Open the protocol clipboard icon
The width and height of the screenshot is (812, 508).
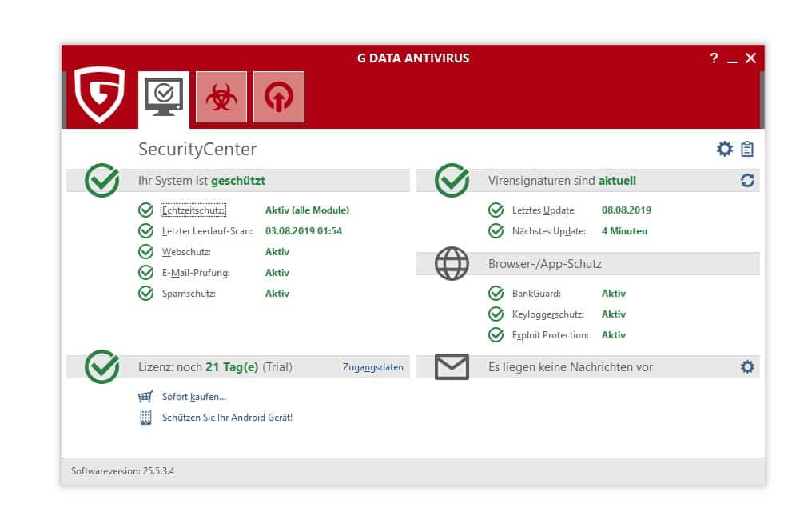747,149
